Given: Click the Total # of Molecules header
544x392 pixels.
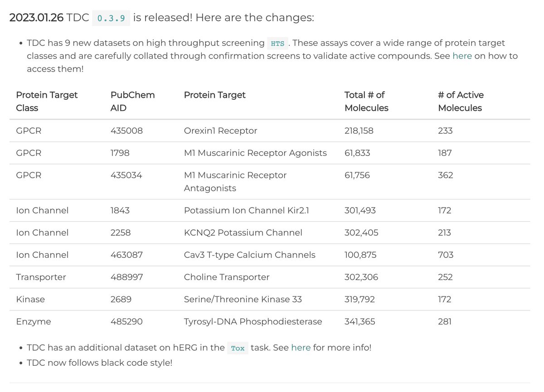Looking at the screenshot, I should click(x=366, y=102).
